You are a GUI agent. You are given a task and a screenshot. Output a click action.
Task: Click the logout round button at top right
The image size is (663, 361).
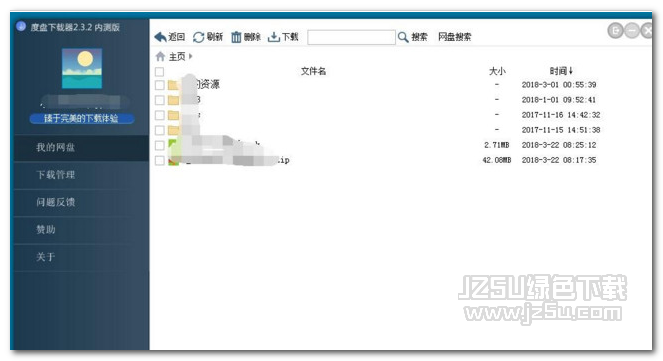click(616, 30)
